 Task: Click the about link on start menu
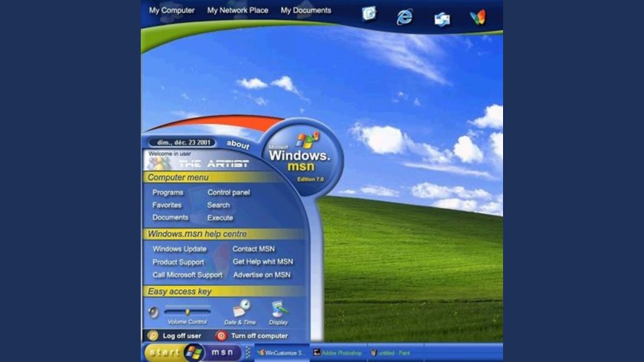[238, 145]
